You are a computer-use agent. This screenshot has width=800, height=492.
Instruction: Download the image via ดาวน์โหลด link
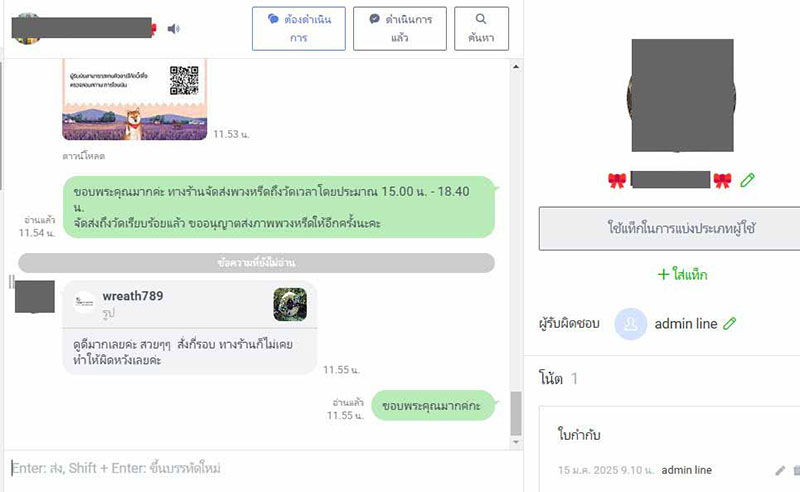84,156
